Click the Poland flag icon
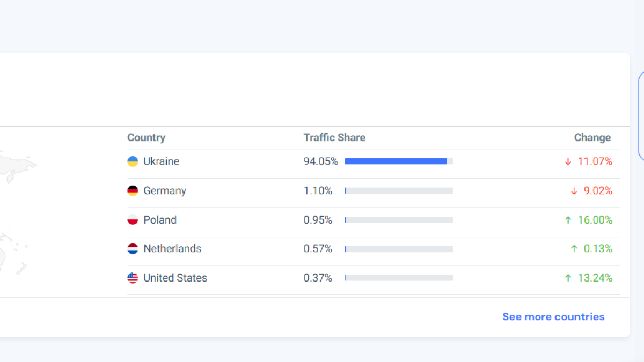This screenshot has width=644, height=362. point(133,220)
